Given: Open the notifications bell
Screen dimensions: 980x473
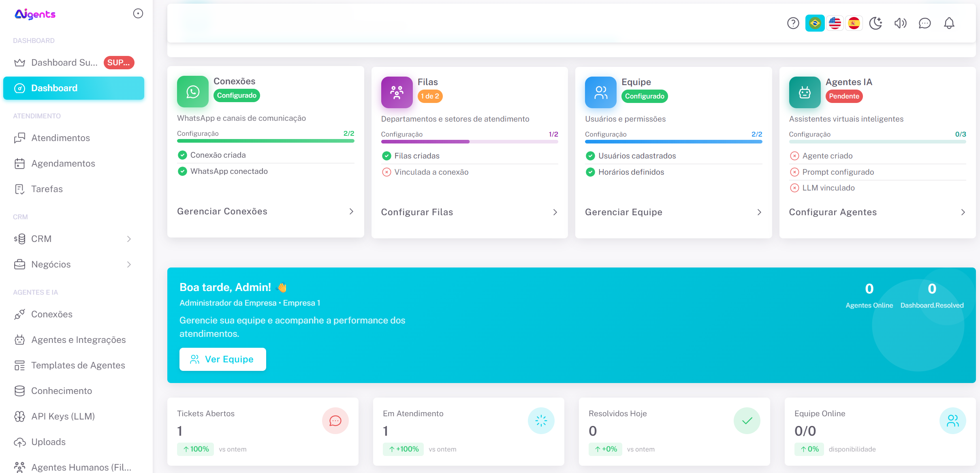Looking at the screenshot, I should [x=949, y=23].
